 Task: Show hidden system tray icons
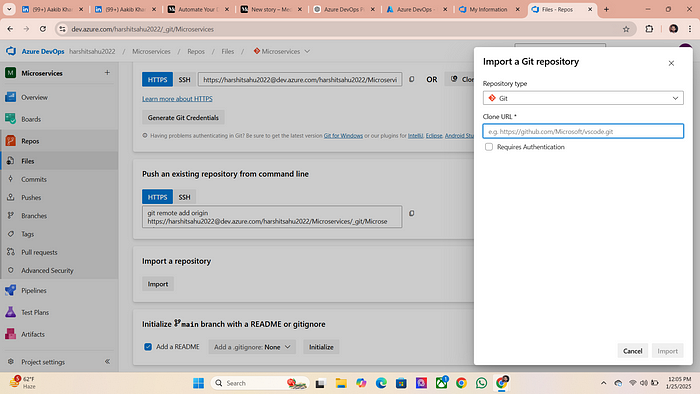tap(603, 383)
